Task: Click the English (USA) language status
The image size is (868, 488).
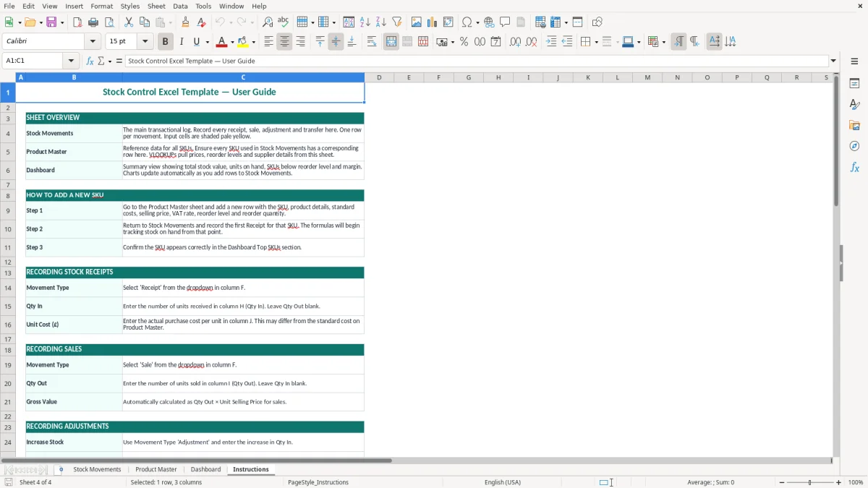Action: (502, 482)
